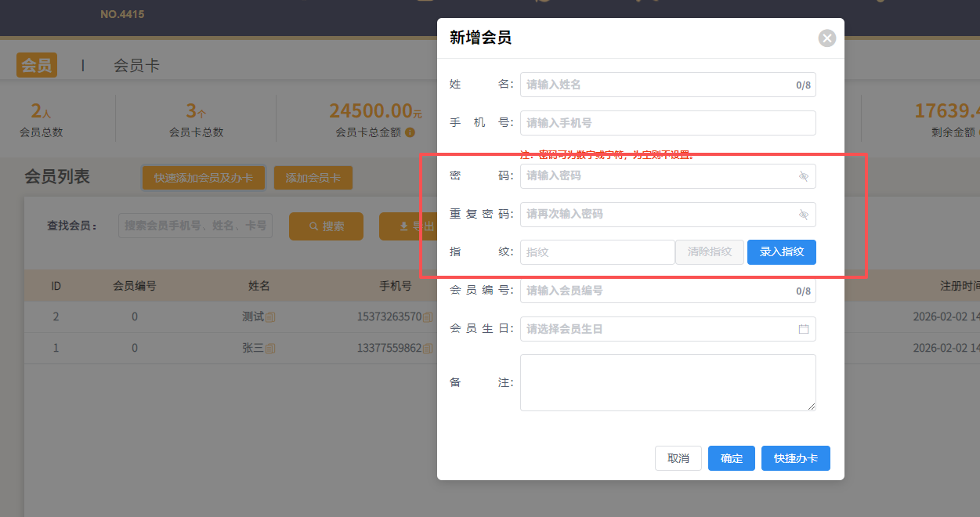Click inside the 备注 text area

[667, 382]
